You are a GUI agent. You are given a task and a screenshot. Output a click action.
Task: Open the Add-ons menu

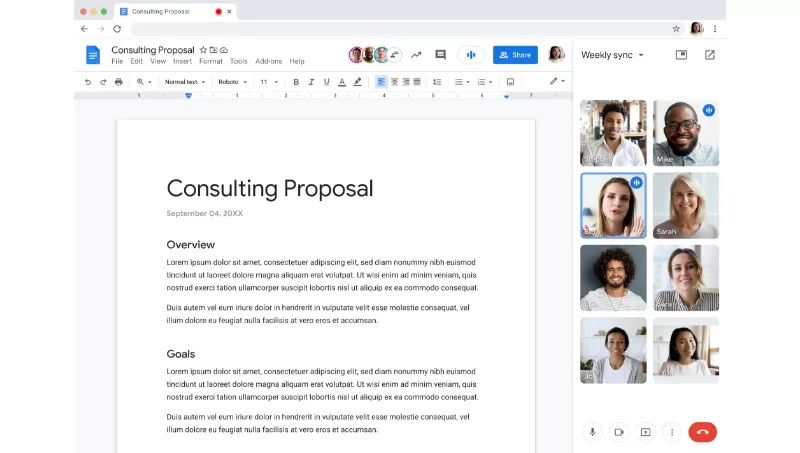[x=268, y=62]
